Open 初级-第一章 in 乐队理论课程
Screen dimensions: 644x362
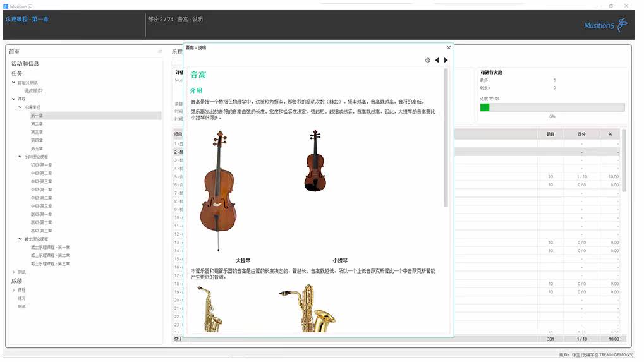[x=42, y=165]
